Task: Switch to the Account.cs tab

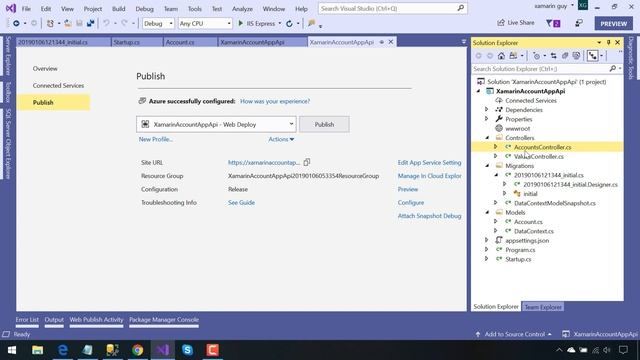Action: coord(190,42)
